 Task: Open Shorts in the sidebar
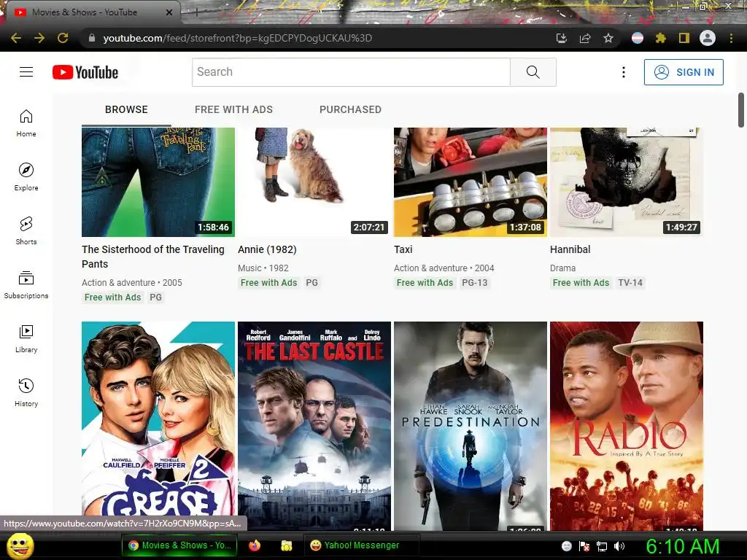tap(26, 231)
